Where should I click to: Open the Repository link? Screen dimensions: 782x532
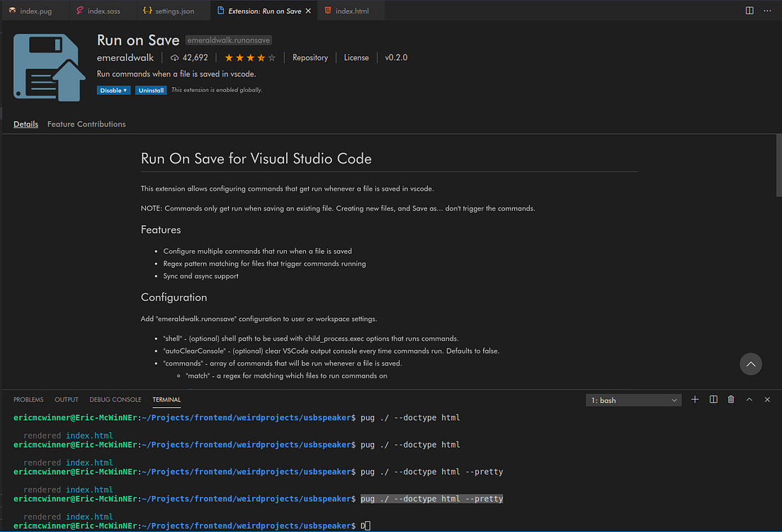(310, 57)
